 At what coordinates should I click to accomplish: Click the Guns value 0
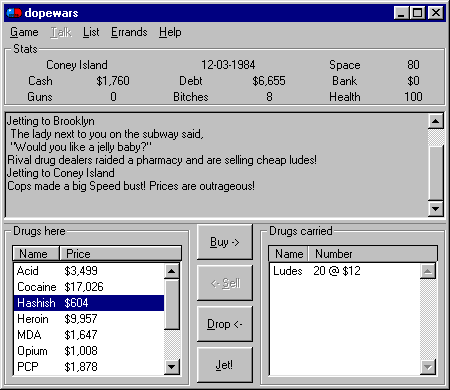tap(113, 97)
